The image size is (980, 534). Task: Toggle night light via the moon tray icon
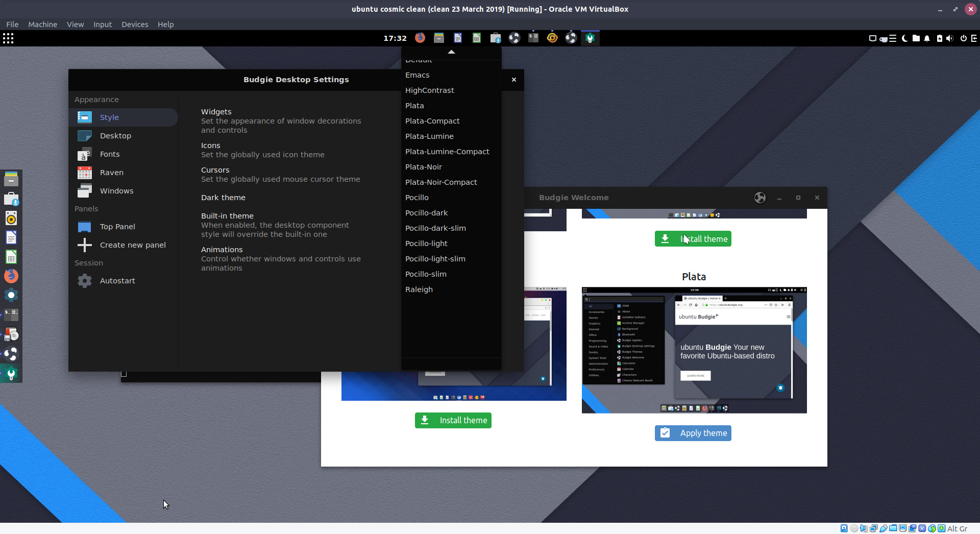tap(904, 38)
